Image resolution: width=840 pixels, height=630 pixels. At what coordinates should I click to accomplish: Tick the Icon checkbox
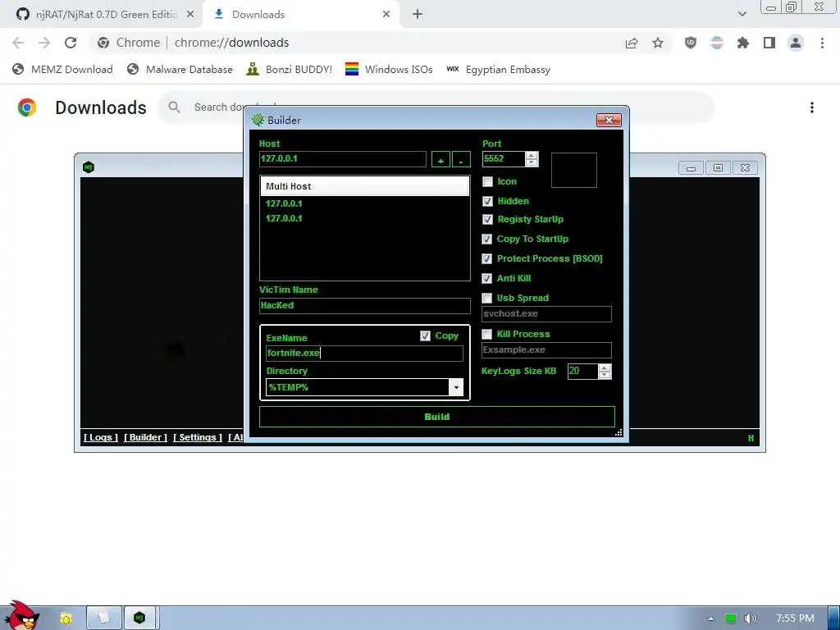tap(487, 182)
